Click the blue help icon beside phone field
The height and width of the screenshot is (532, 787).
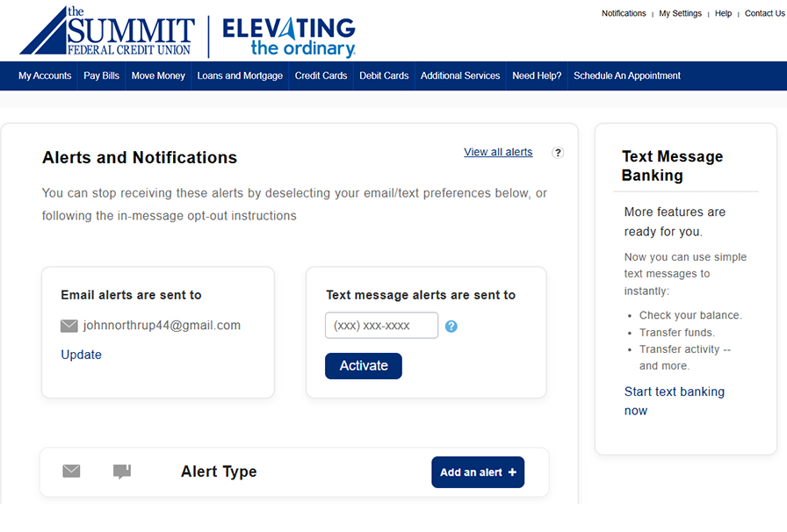(x=451, y=327)
